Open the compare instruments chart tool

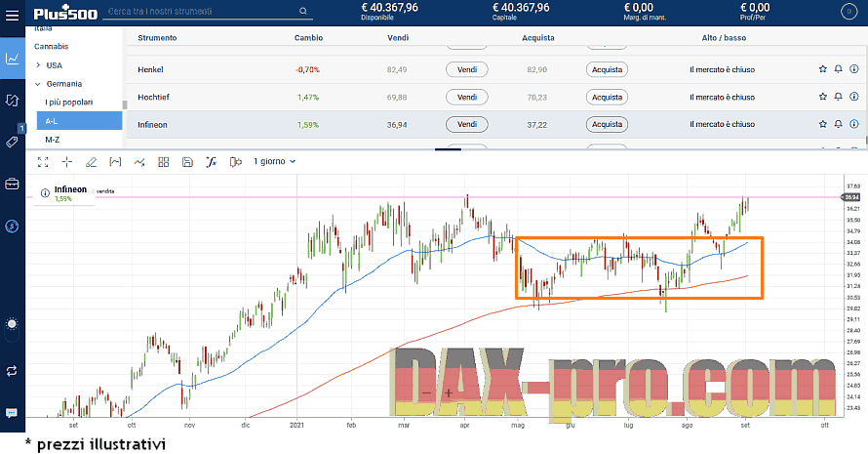(x=138, y=162)
